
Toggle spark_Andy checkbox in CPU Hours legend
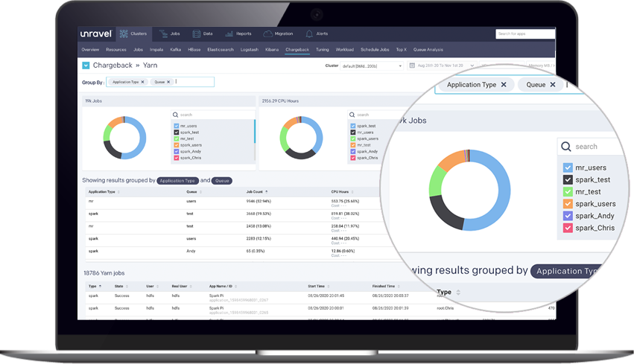(353, 152)
